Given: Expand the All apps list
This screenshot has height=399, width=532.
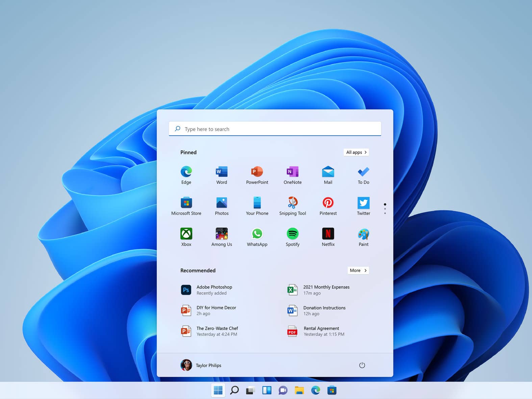Looking at the screenshot, I should point(356,152).
